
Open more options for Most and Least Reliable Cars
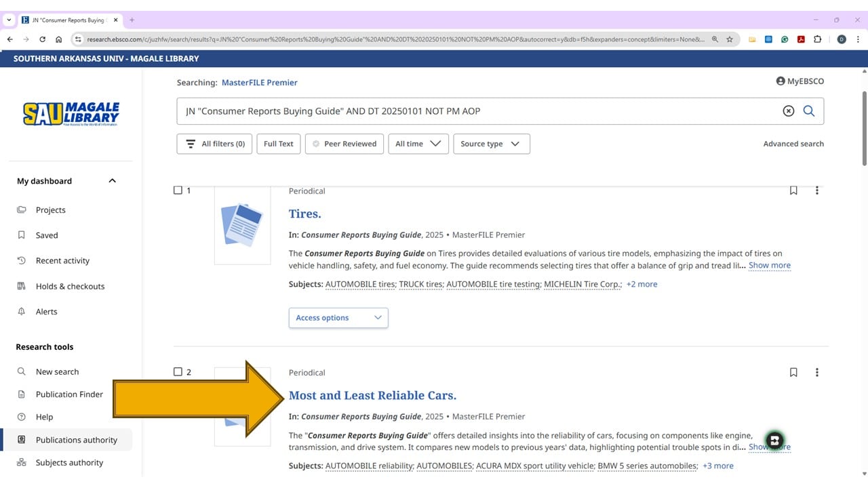pos(817,372)
